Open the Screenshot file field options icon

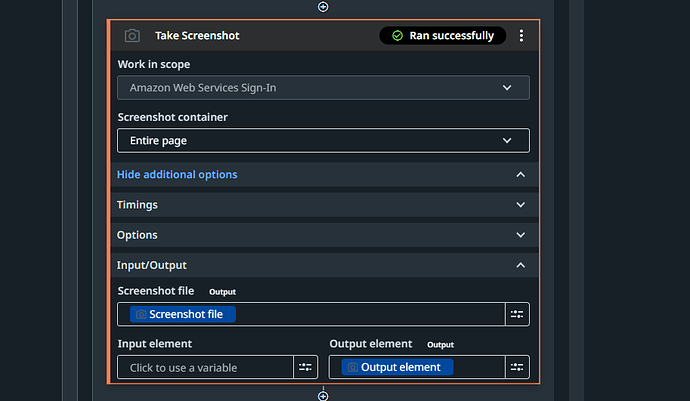point(517,314)
